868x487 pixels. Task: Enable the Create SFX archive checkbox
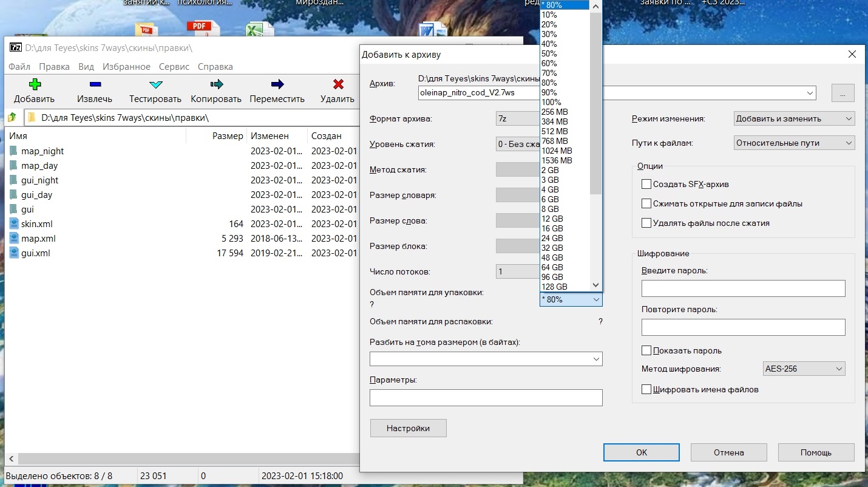coord(646,184)
